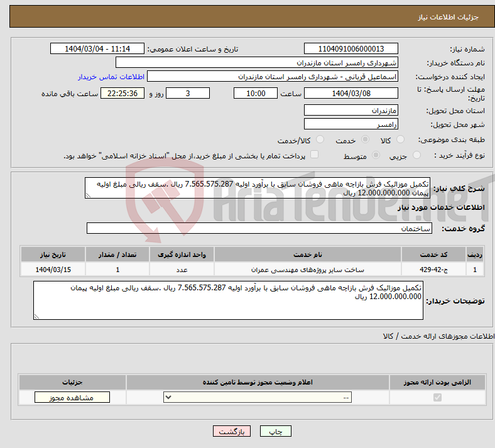Click the چاپ print button
The width and height of the screenshot is (495, 448).
[x=276, y=431]
